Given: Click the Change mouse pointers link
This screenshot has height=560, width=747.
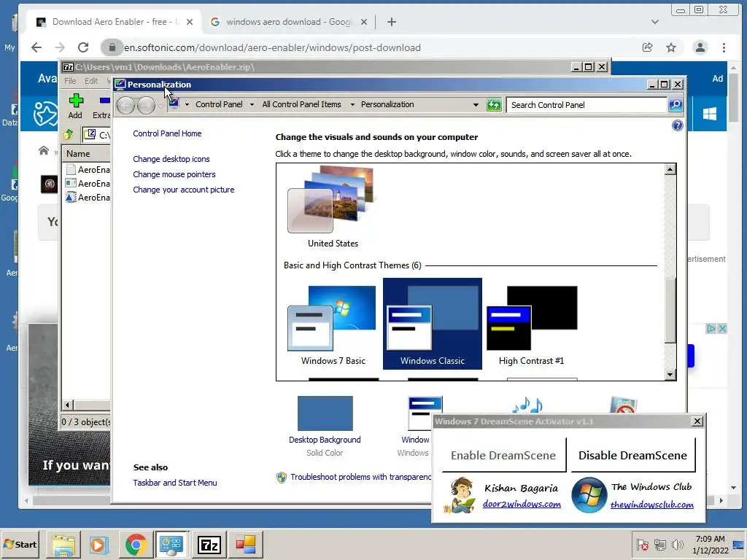Looking at the screenshot, I should (174, 174).
